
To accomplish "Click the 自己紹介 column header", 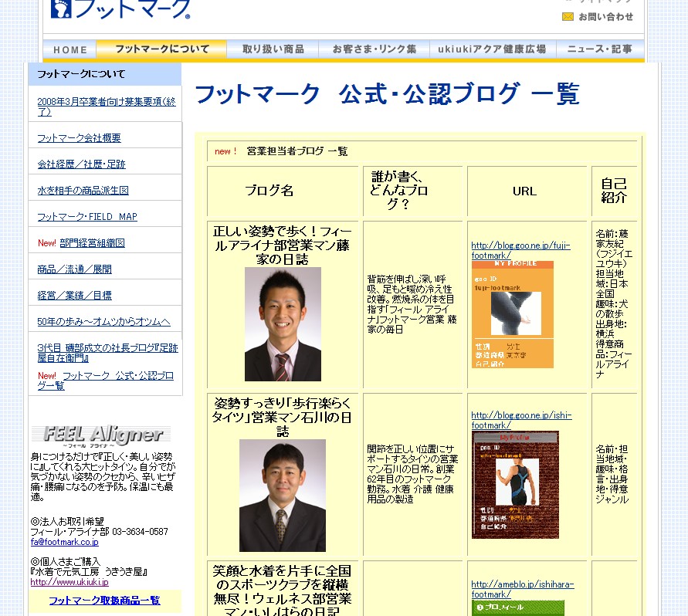I will 613,191.
